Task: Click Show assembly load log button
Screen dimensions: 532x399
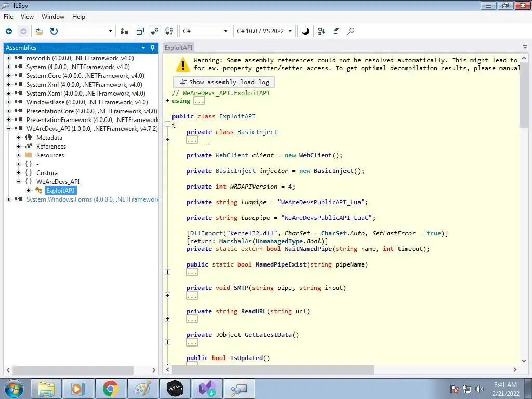Action: click(224, 82)
